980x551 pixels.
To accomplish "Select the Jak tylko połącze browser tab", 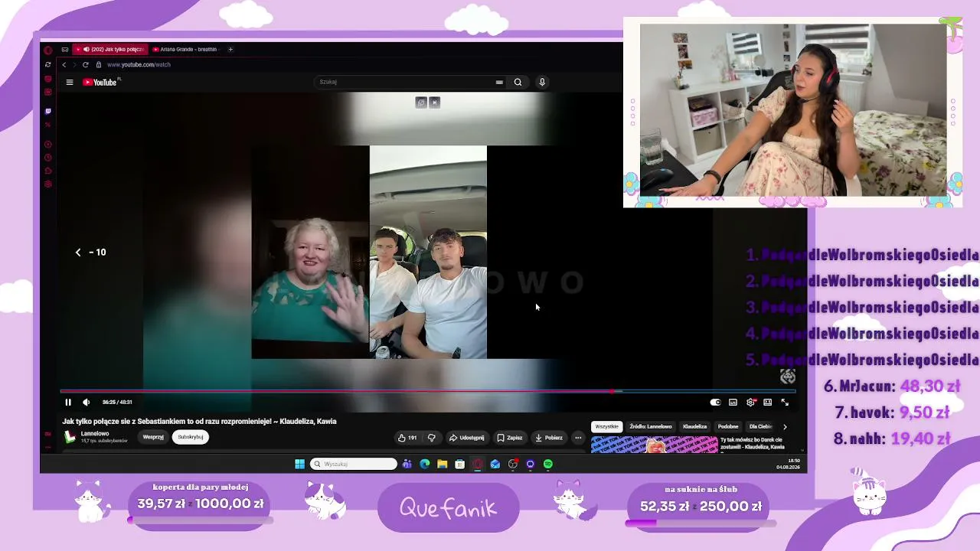I will (112, 49).
